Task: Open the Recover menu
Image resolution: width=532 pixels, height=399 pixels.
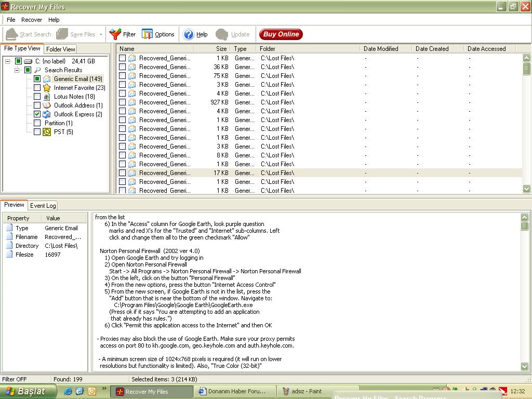Action: click(x=32, y=20)
